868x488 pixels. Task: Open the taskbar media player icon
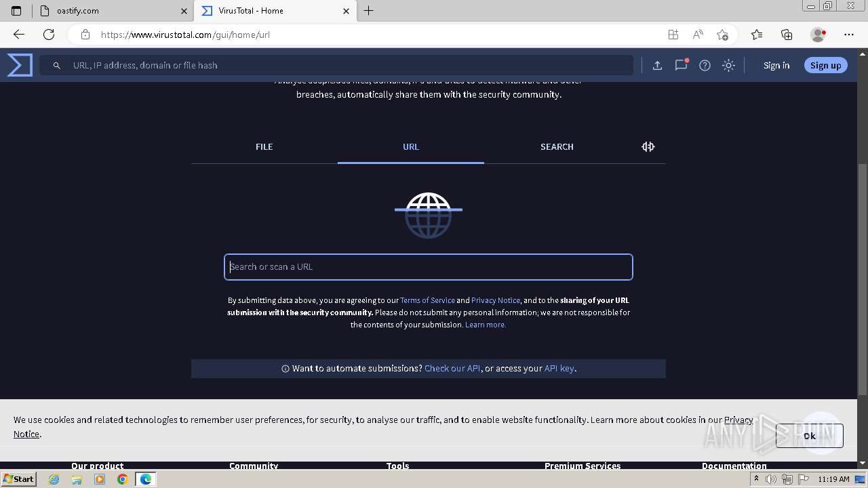pyautogui.click(x=100, y=479)
